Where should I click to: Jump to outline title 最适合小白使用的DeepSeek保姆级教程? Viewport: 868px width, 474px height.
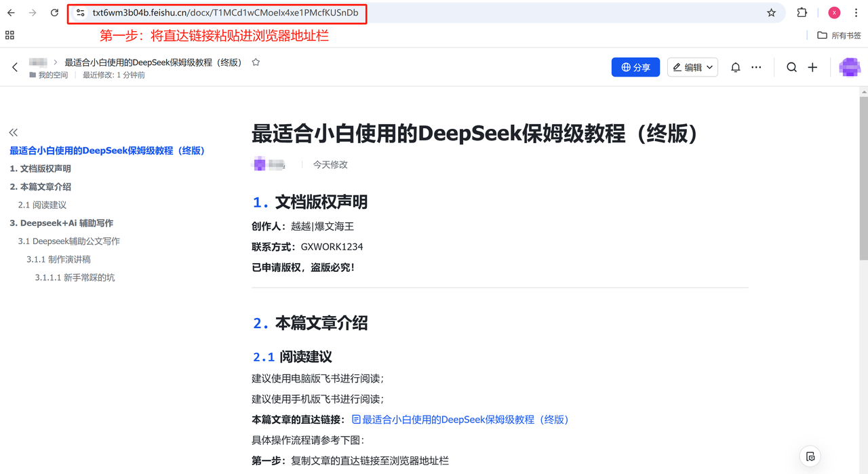click(x=107, y=151)
